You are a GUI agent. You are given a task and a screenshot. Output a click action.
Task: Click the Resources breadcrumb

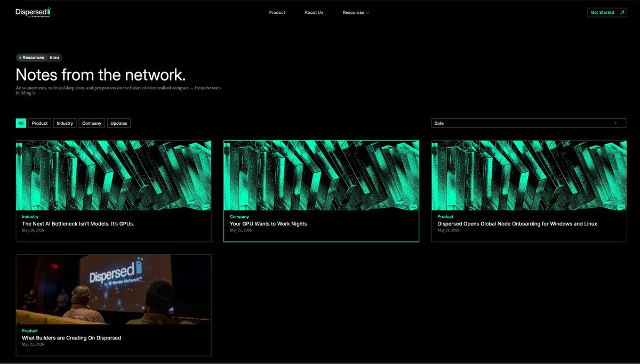[x=33, y=58]
